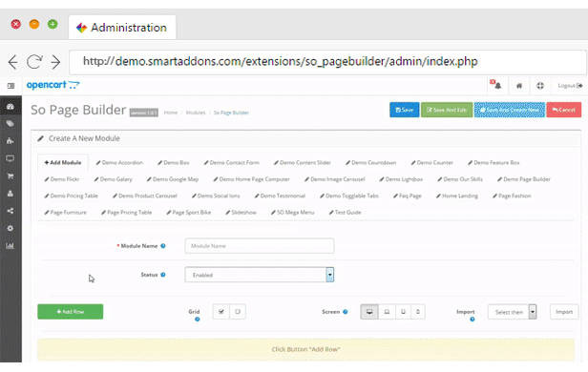
Task: Switch to the Demo Accordion tab
Action: [119, 162]
